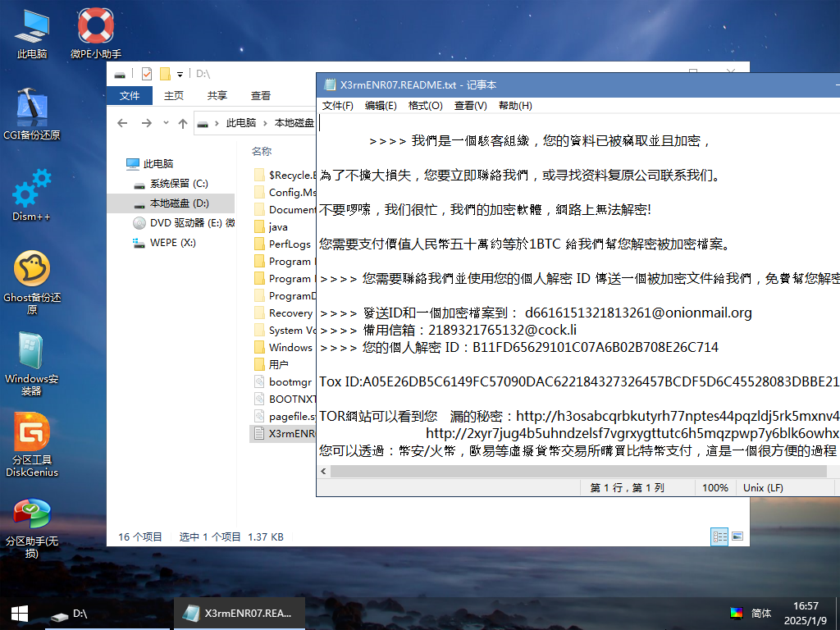Click New Folder quick access toolbar icon

click(x=165, y=74)
